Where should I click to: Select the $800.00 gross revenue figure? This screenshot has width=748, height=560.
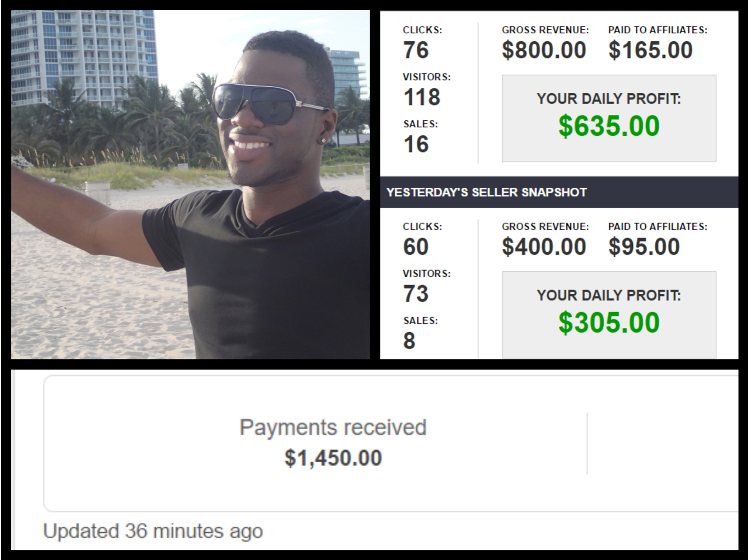click(x=544, y=50)
